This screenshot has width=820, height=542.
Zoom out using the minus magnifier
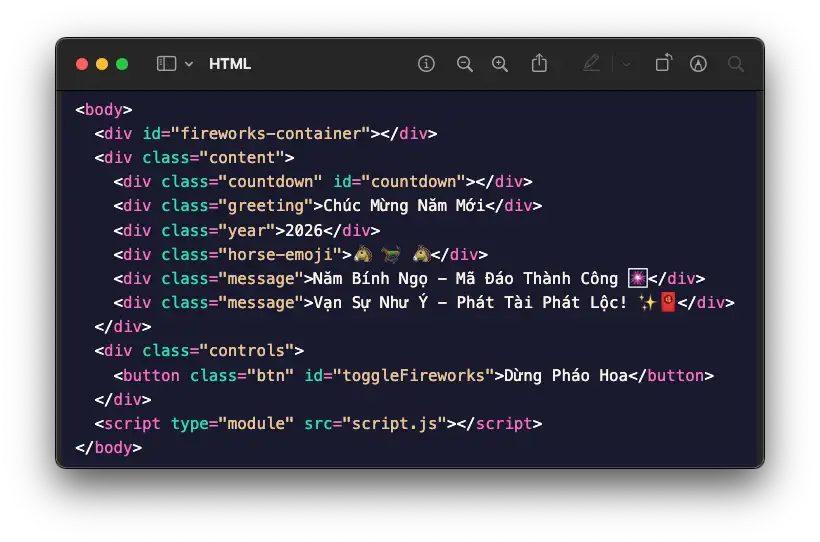[x=464, y=64]
